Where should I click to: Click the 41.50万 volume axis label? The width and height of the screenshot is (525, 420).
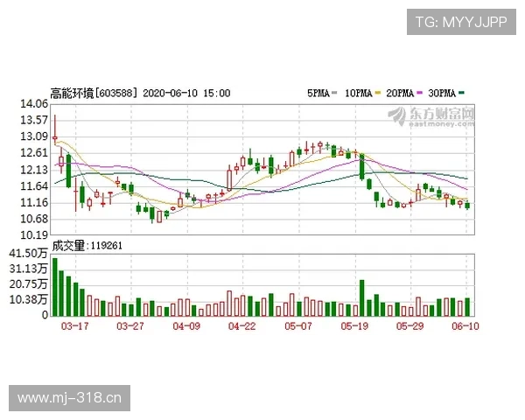point(31,253)
